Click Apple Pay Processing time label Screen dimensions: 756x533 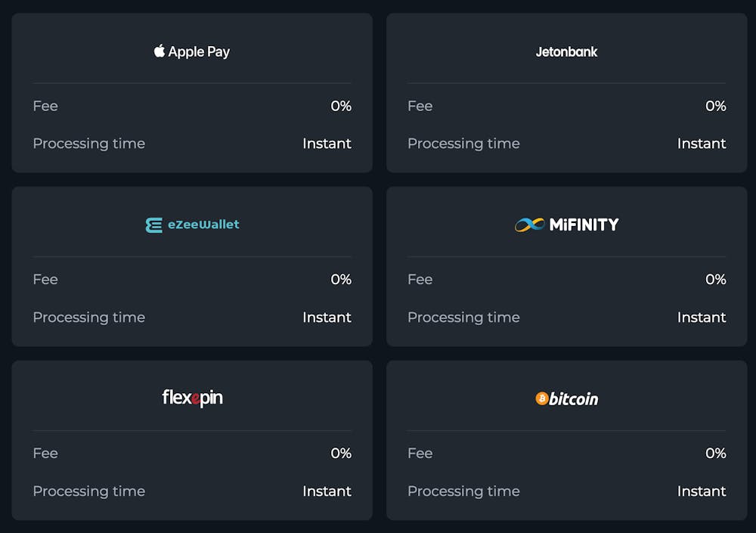click(89, 144)
